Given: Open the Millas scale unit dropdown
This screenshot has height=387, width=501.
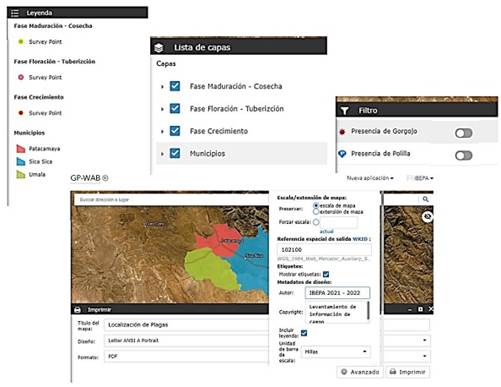Looking at the screenshot, I should [335, 352].
